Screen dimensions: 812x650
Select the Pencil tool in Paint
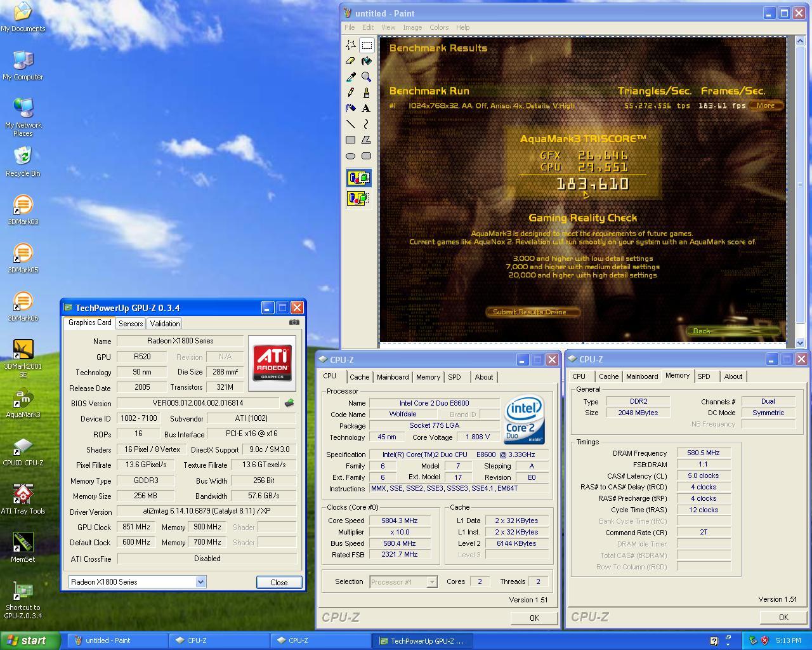(x=351, y=93)
